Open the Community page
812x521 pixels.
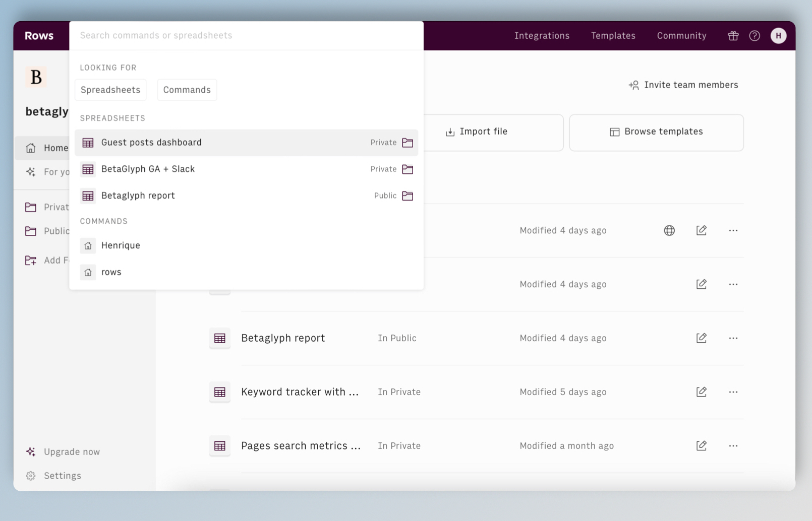tap(681, 36)
